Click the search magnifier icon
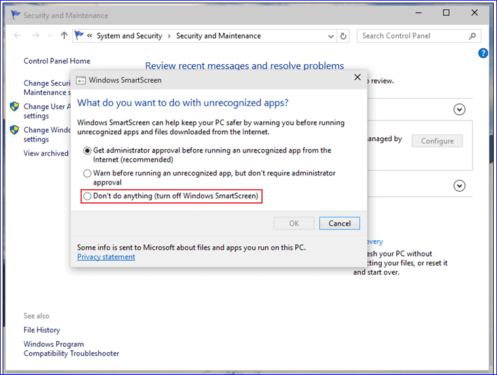This screenshot has width=497, height=375. point(472,36)
